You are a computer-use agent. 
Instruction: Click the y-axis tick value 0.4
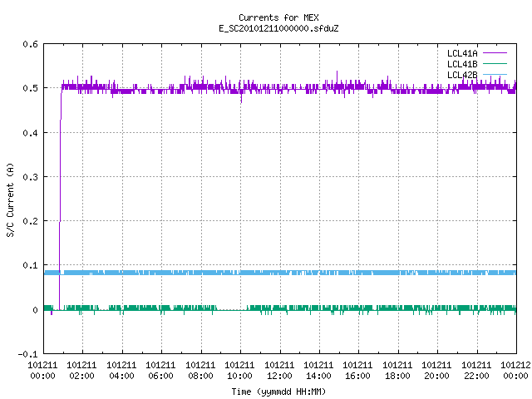coord(30,133)
